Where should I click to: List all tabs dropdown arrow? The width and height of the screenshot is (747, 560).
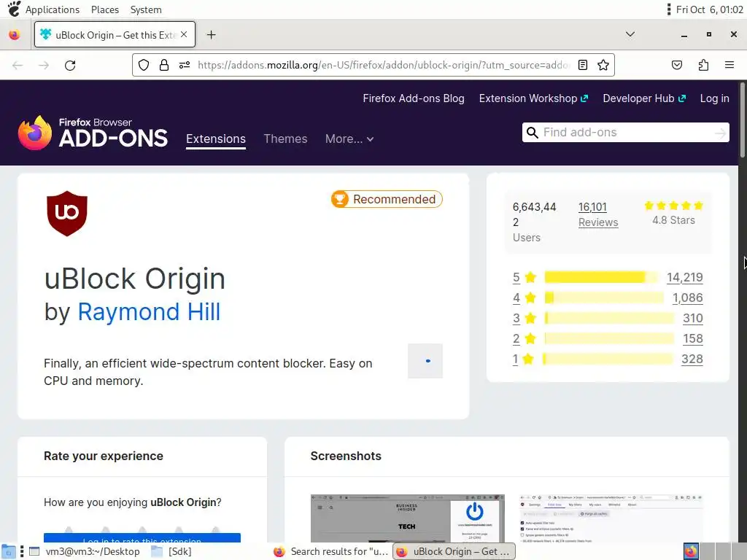point(630,34)
